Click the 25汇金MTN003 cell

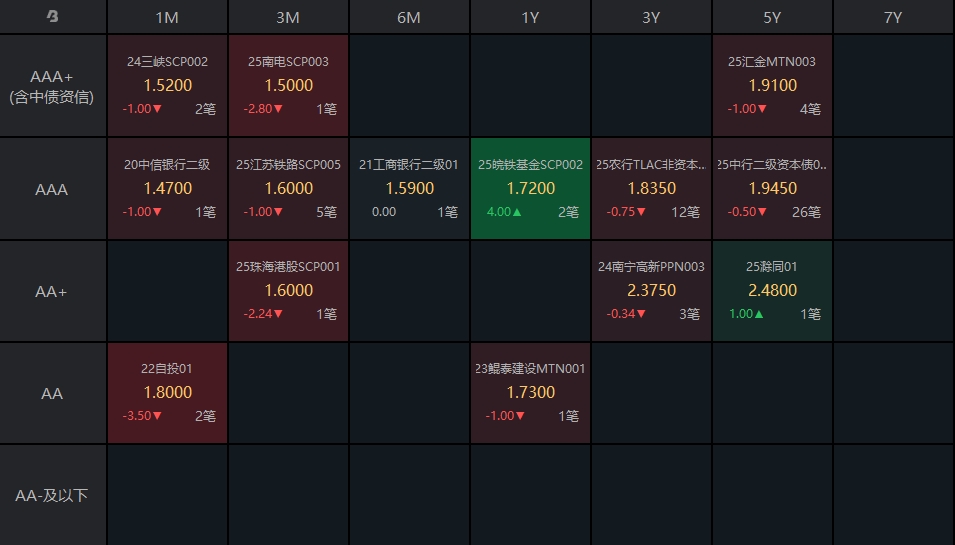click(x=772, y=86)
